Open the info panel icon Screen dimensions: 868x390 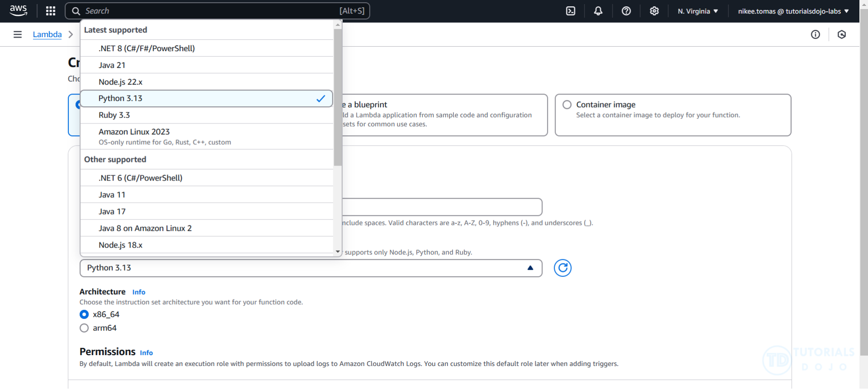point(815,34)
